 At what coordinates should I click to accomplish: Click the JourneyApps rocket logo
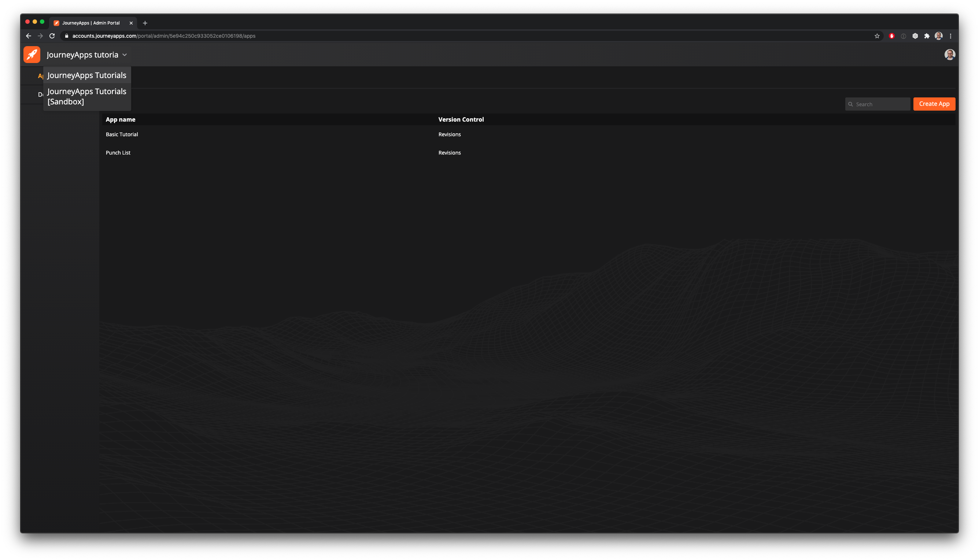(32, 55)
